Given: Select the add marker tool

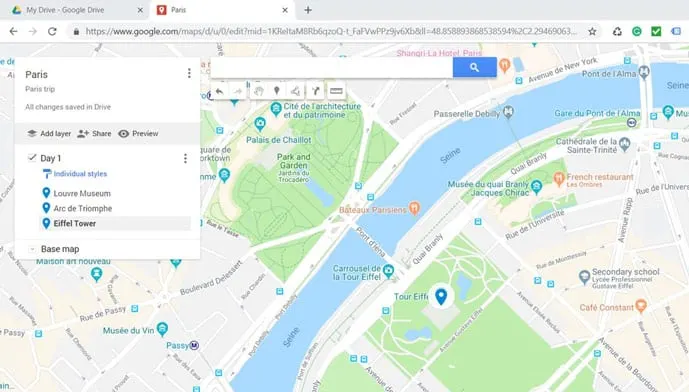Looking at the screenshot, I should [x=277, y=91].
